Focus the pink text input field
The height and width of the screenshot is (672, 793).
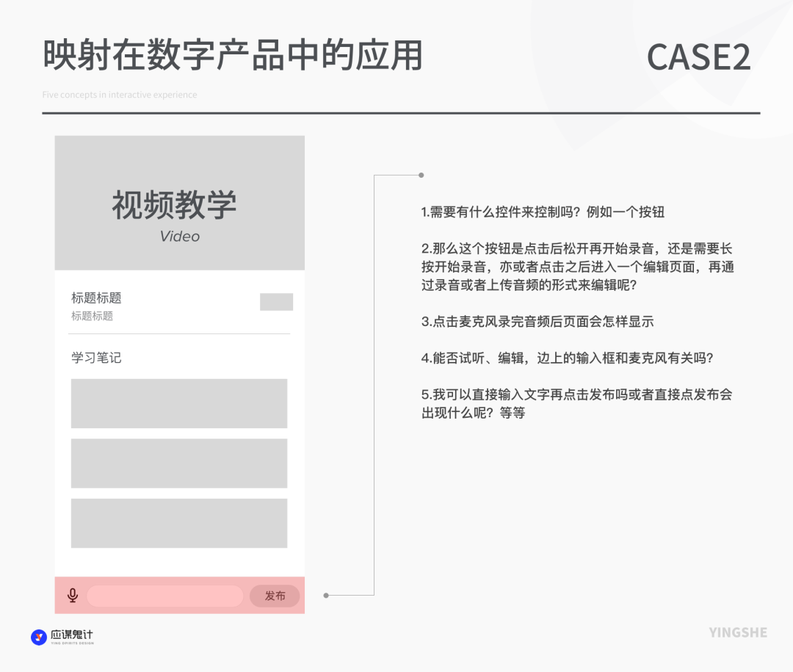coord(165,596)
